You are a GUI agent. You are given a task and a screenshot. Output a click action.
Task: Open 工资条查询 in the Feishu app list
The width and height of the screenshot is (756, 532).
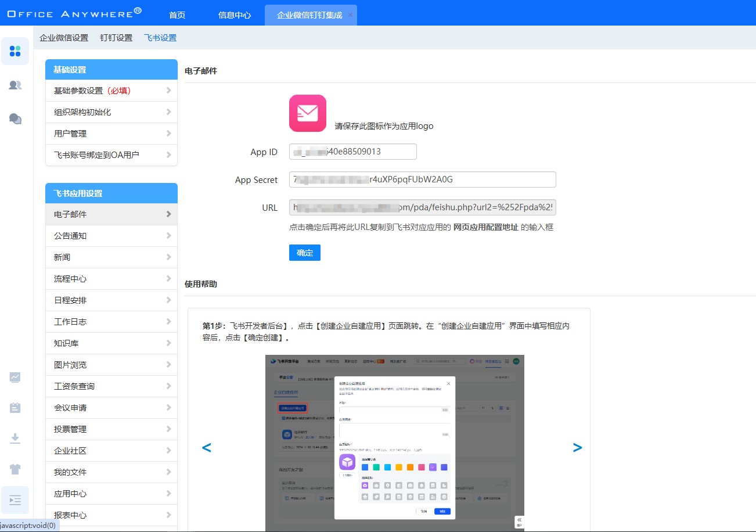[111, 386]
